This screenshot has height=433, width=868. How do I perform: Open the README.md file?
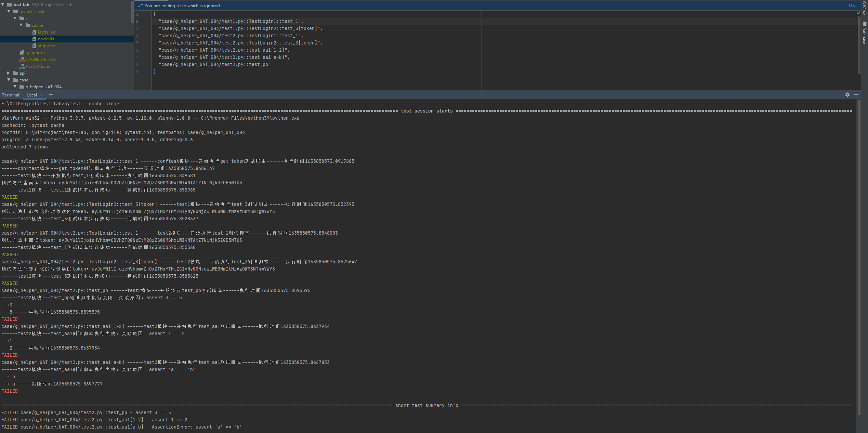(x=38, y=66)
